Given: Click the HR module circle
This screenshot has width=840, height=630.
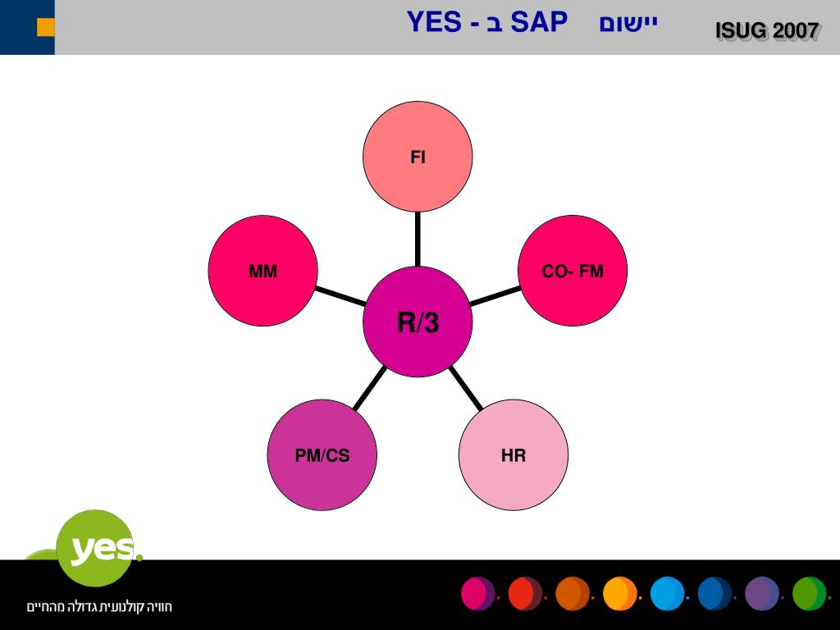Looking at the screenshot, I should click(514, 454).
